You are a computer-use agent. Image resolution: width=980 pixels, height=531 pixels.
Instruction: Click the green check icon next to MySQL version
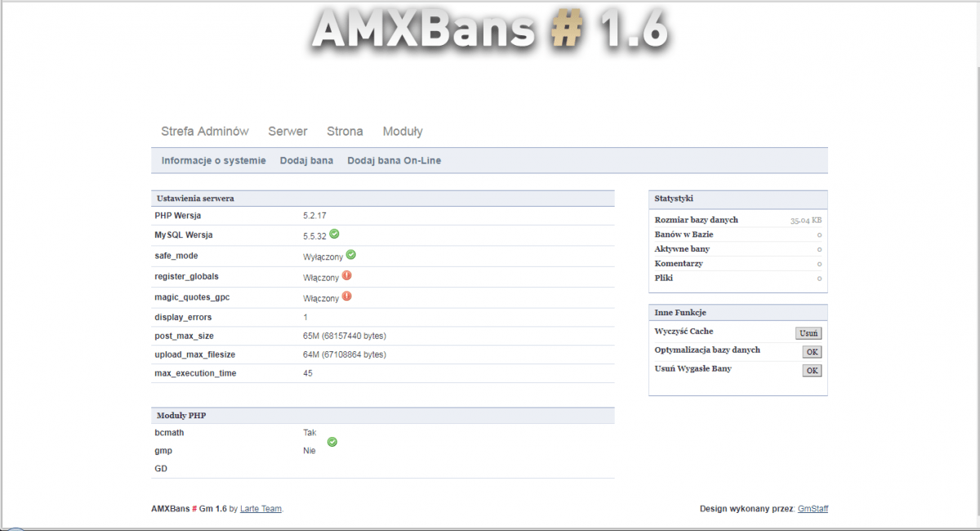(335, 234)
